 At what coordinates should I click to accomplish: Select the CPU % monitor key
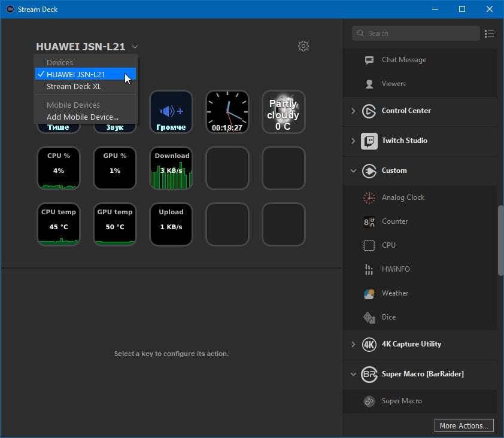[x=59, y=168]
